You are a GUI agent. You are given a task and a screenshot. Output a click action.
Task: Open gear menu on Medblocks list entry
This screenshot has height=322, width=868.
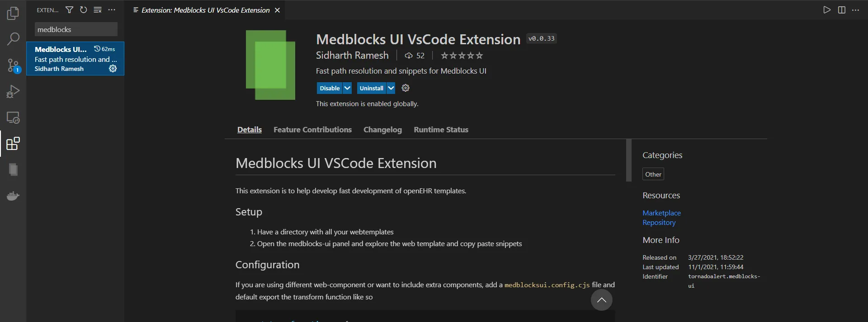(x=112, y=69)
